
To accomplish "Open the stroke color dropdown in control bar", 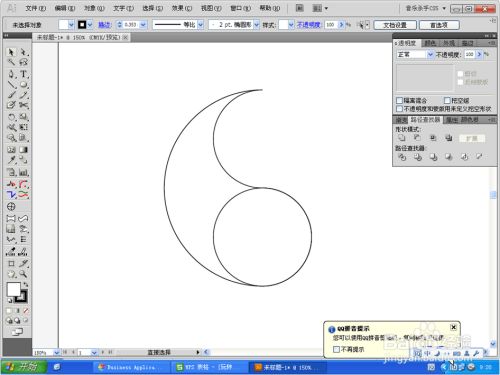I will [90, 25].
